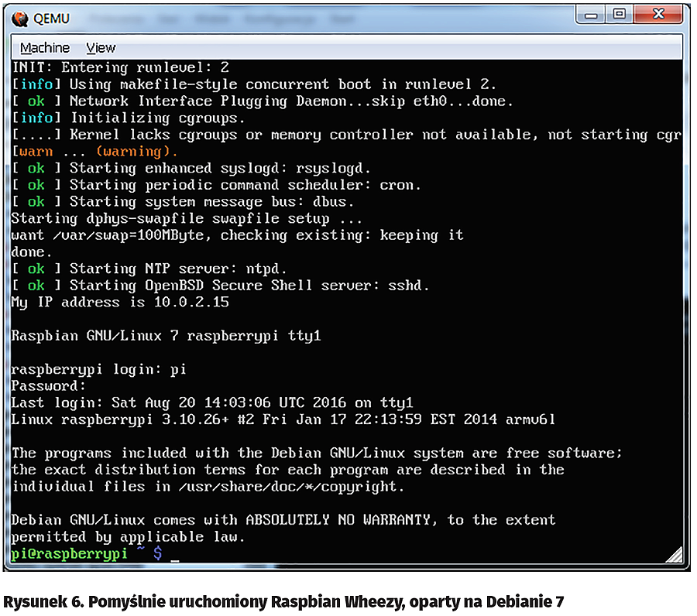
Task: Close the QEMU window
Action: click(657, 14)
